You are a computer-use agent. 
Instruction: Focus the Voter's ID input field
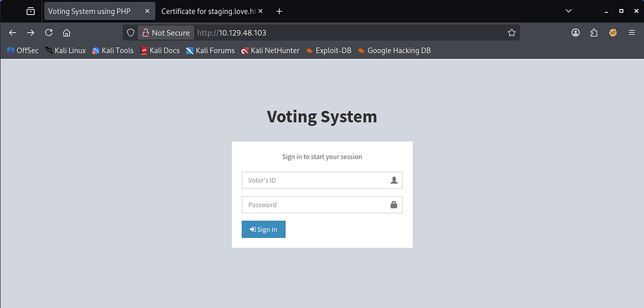pyautogui.click(x=316, y=181)
